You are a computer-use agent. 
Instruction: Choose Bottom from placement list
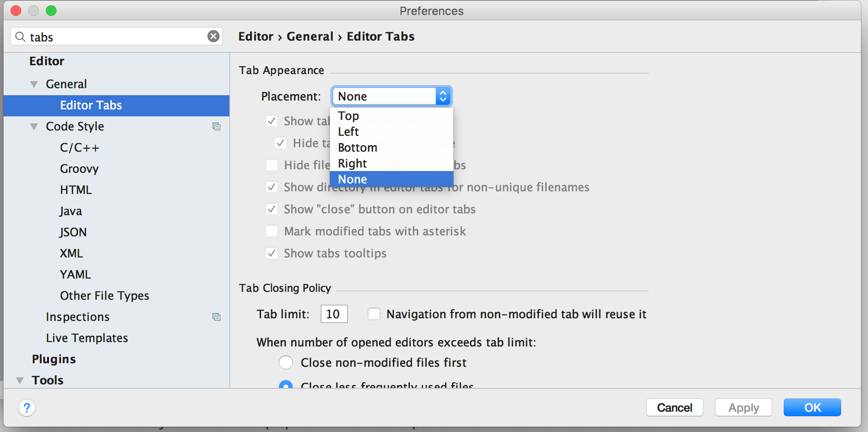[x=357, y=148]
